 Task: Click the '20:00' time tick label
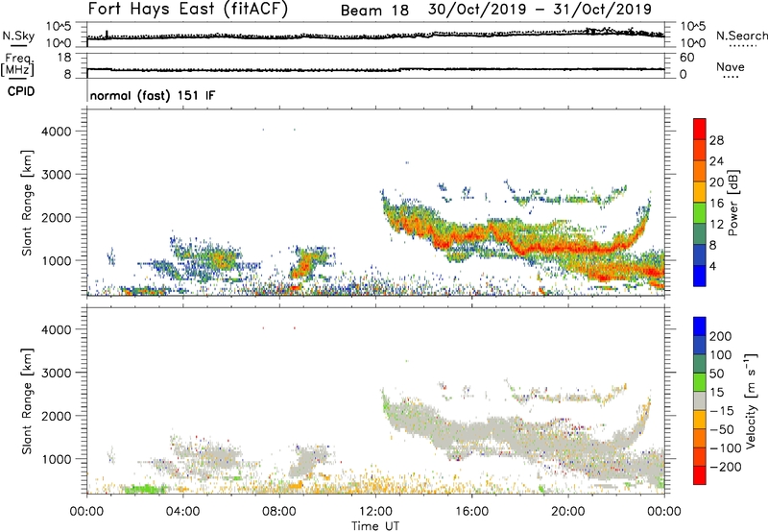point(568,512)
